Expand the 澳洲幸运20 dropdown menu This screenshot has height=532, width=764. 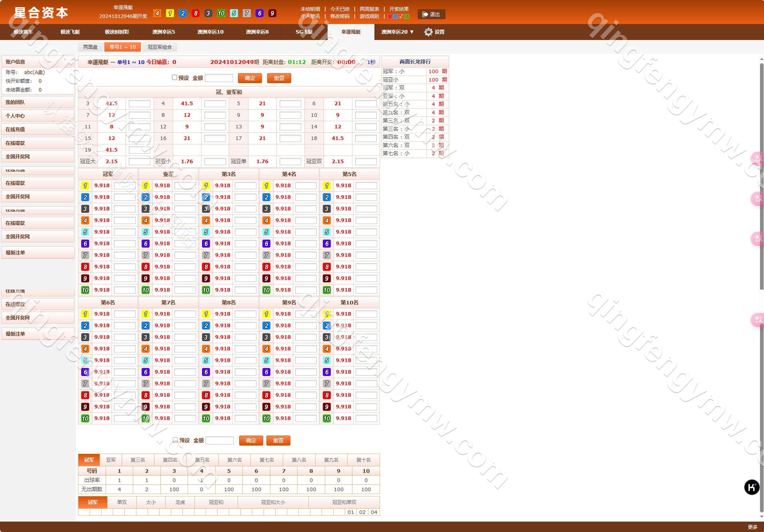click(397, 32)
